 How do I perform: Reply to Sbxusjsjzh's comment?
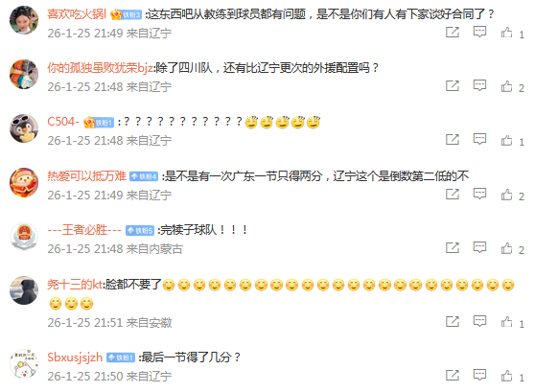(x=479, y=375)
